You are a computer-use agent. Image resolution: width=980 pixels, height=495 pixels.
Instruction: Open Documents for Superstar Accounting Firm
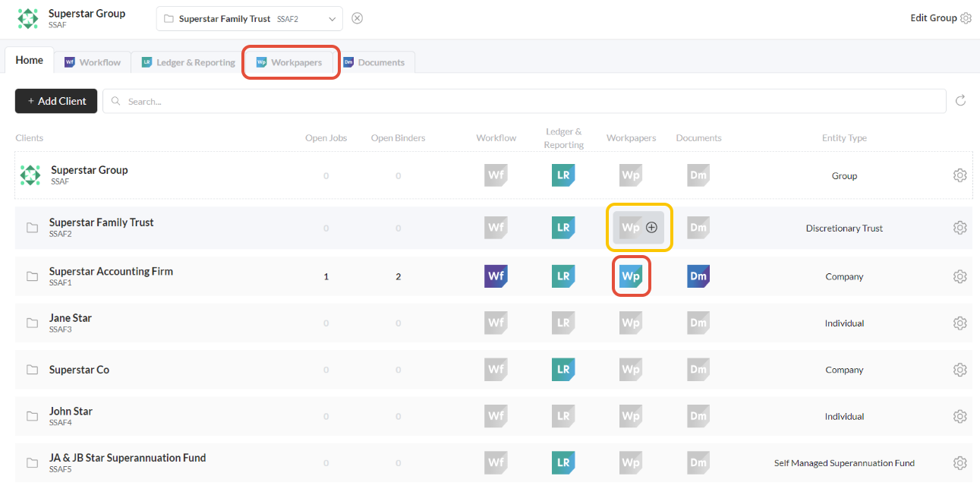point(698,276)
